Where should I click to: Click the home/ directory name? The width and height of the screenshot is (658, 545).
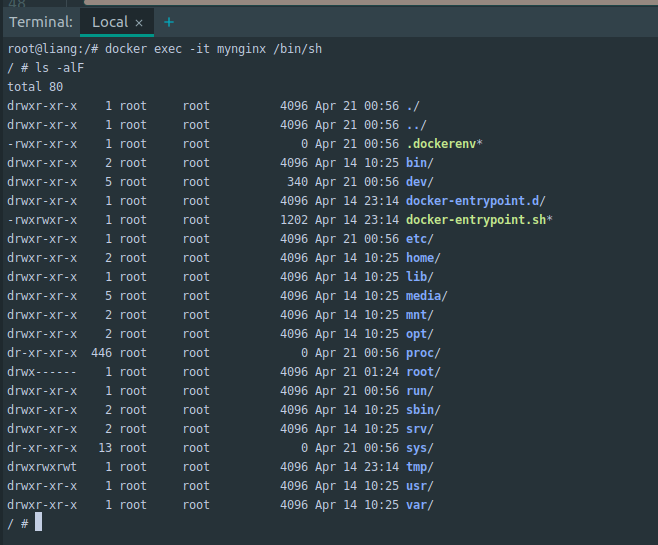coord(423,258)
